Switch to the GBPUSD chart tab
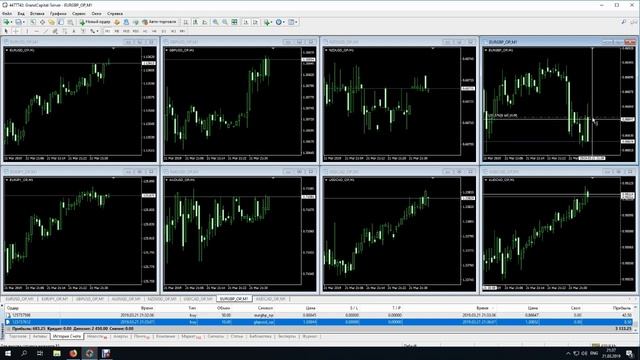Image resolution: width=640 pixels, height=360 pixels. (90, 299)
